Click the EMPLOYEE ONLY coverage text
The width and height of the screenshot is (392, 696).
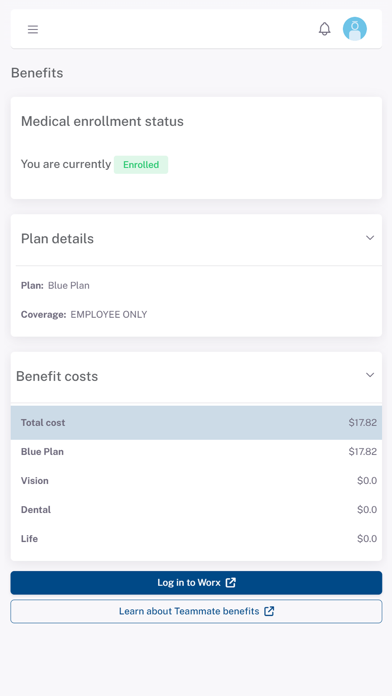pyautogui.click(x=109, y=315)
